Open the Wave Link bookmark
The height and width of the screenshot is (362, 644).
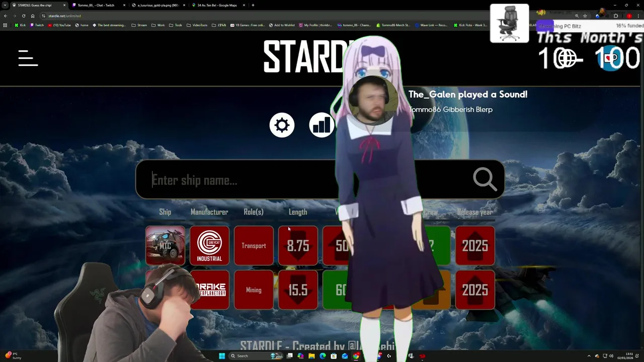click(x=431, y=25)
